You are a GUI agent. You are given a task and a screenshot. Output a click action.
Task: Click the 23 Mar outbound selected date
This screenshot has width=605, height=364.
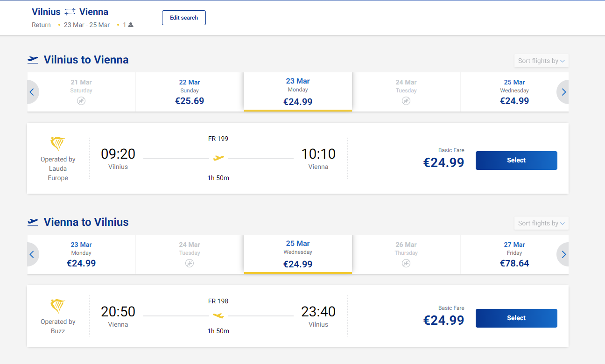click(x=298, y=92)
